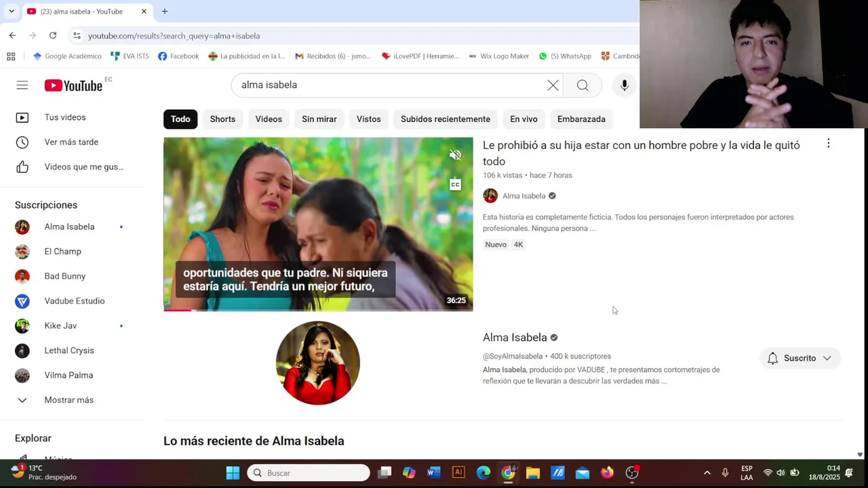868x488 pixels.
Task: Open the Windows Start menu
Action: [x=233, y=473]
